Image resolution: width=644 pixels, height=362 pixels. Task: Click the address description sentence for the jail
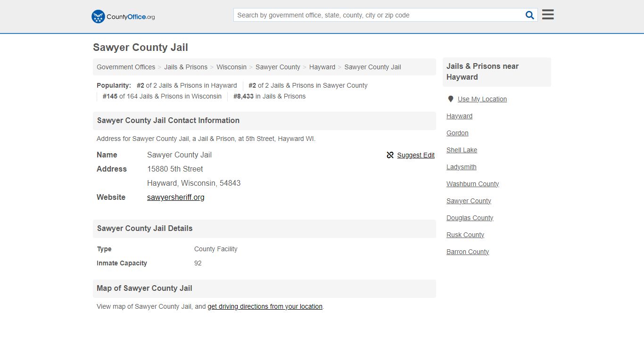coord(206,139)
